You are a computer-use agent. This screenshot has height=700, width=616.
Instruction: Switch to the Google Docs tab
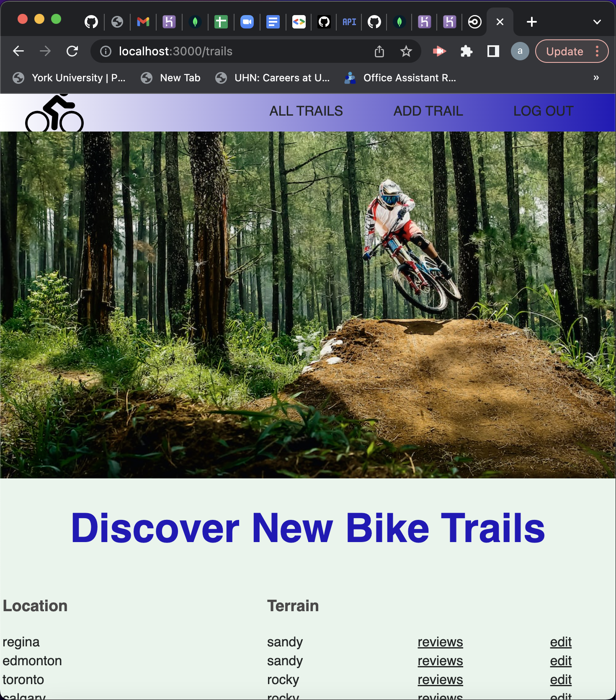point(273,22)
